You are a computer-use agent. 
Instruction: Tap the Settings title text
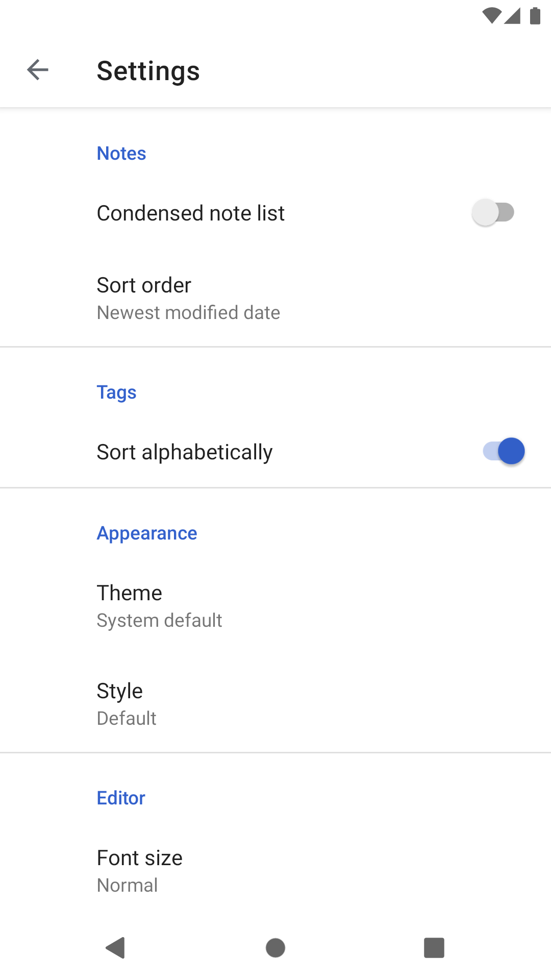pos(148,70)
